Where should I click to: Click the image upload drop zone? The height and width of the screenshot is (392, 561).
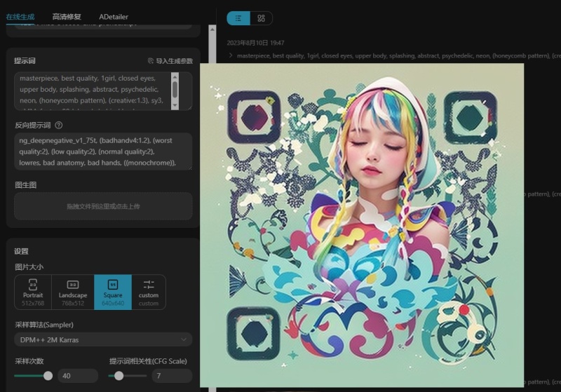103,206
